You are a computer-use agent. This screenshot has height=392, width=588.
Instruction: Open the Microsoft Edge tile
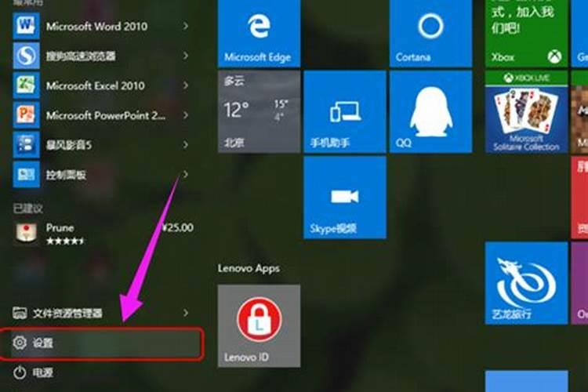click(259, 34)
